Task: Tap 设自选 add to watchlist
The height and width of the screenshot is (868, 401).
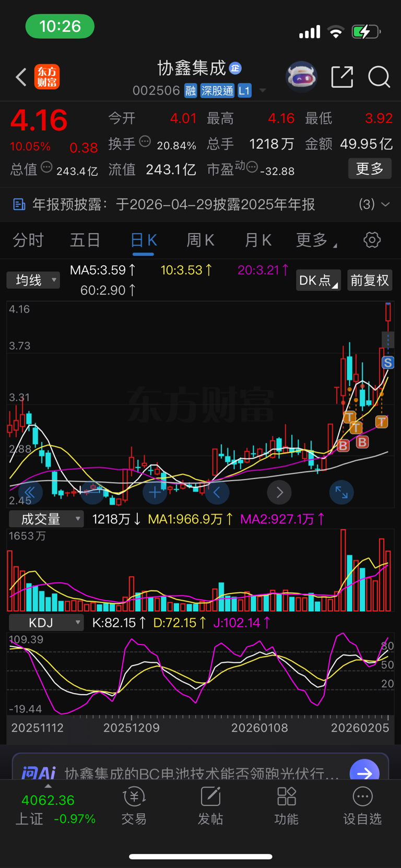Action: (362, 806)
